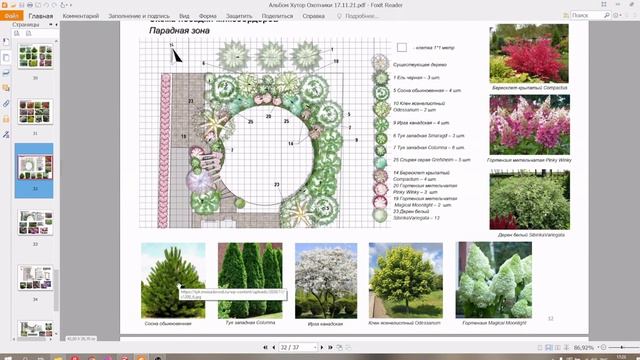The width and height of the screenshot is (640, 360).
Task: Click the open file icon in quick access
Action: pos(13,5)
